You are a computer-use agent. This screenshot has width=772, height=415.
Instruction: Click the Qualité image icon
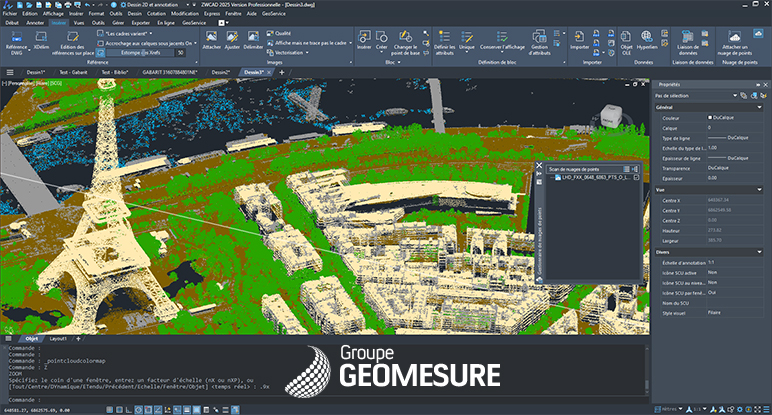tap(270, 33)
